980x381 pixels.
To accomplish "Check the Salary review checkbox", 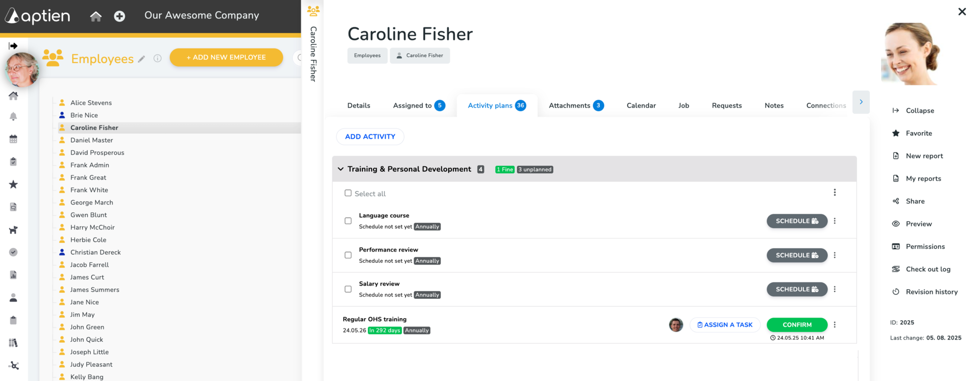I will [x=348, y=289].
